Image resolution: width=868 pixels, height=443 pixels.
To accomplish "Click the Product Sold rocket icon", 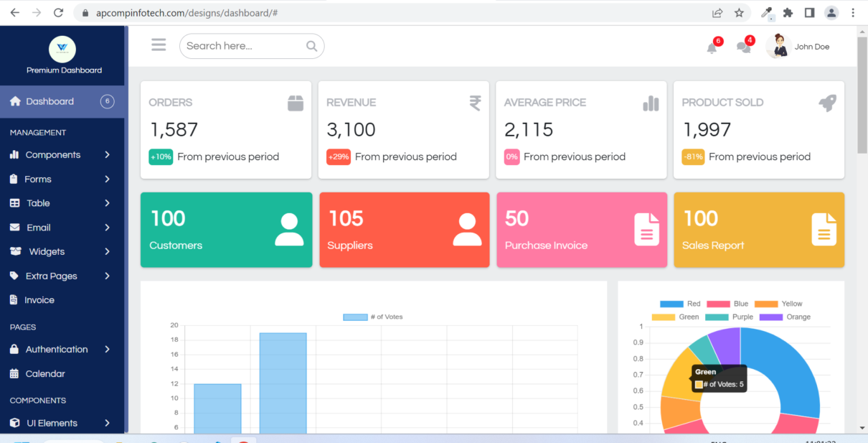I will click(x=828, y=103).
